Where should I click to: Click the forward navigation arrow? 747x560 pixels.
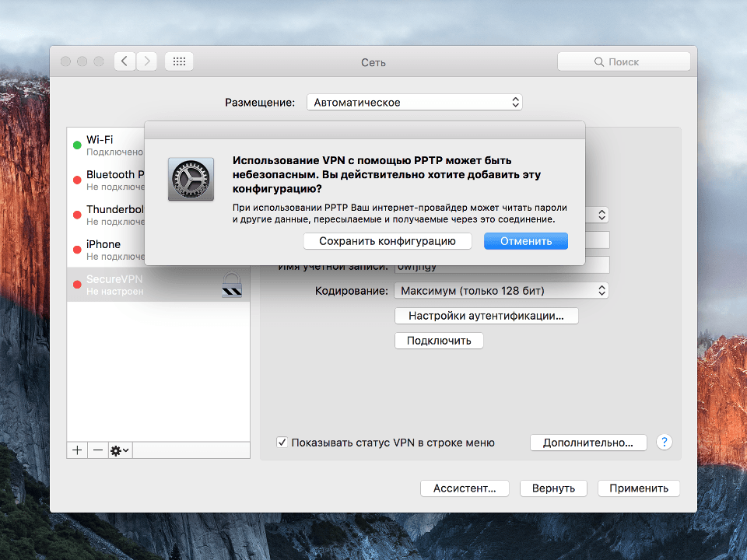147,61
